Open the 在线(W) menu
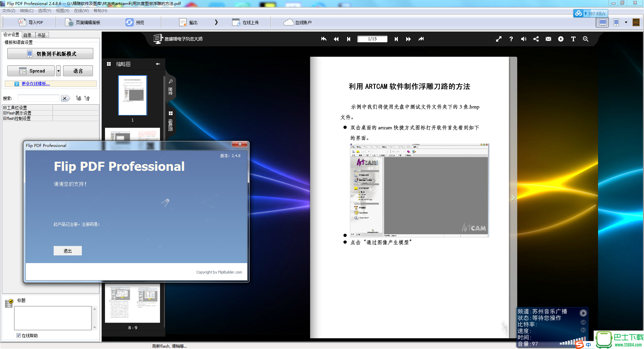 coord(82,11)
